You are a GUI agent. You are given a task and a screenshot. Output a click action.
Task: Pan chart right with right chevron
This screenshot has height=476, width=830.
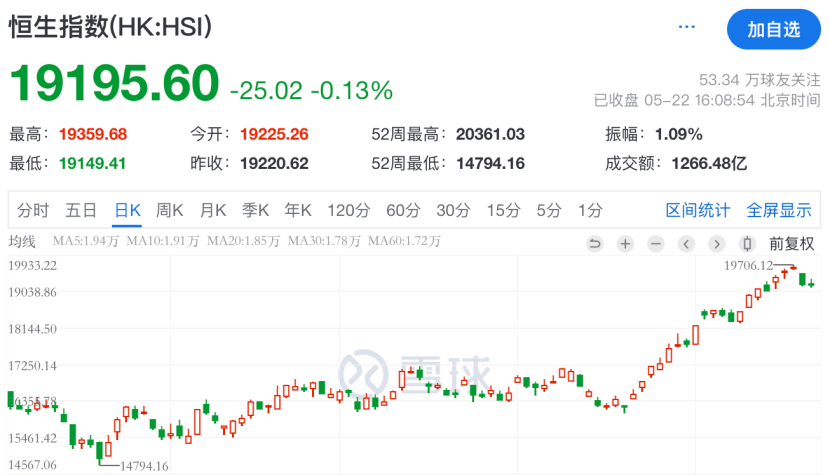(717, 244)
